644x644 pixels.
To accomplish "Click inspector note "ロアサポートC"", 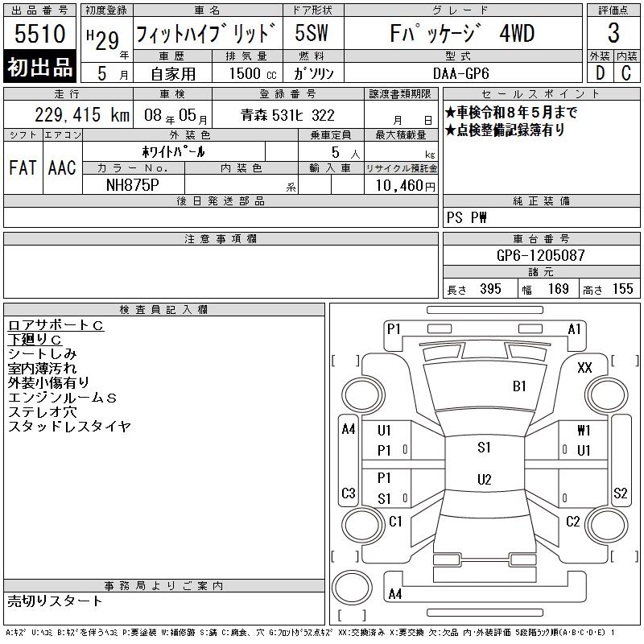I will pos(56,325).
